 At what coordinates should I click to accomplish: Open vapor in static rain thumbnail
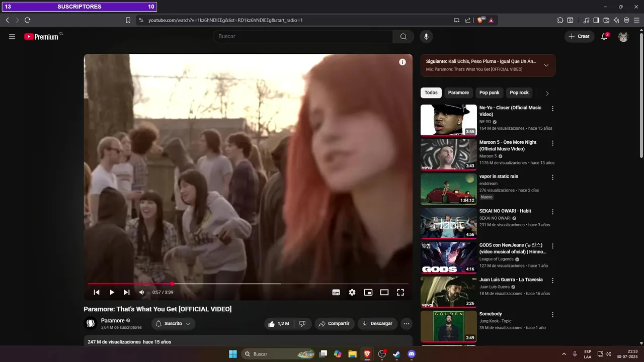449,189
